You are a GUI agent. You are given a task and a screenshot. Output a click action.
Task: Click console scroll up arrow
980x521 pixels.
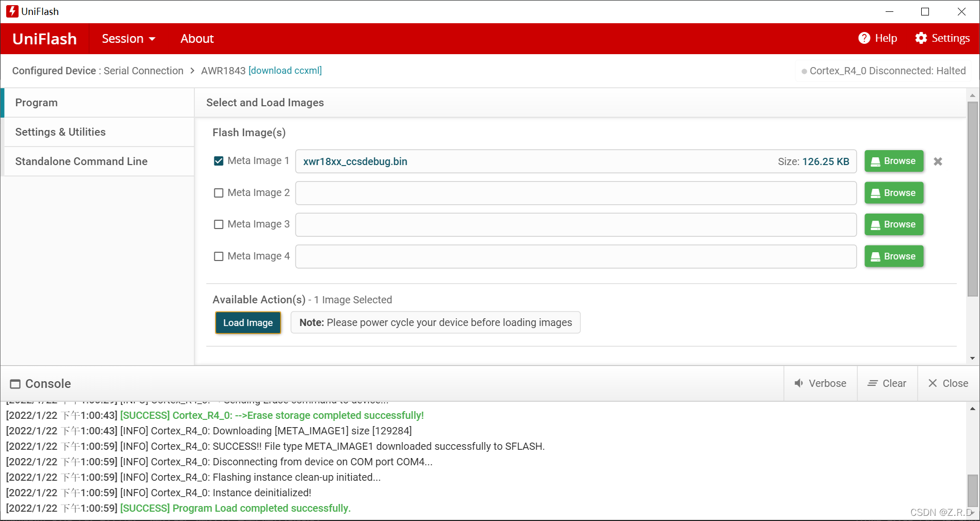(x=973, y=409)
